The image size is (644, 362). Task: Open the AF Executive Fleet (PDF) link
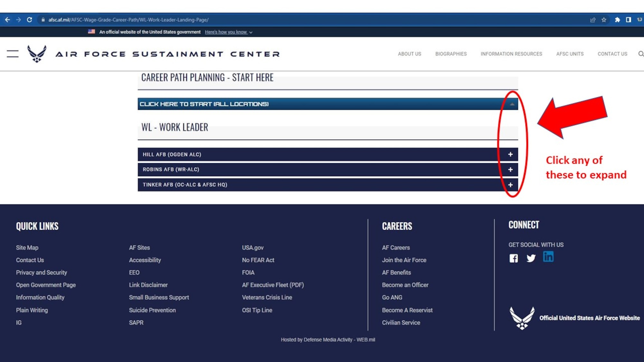273,285
